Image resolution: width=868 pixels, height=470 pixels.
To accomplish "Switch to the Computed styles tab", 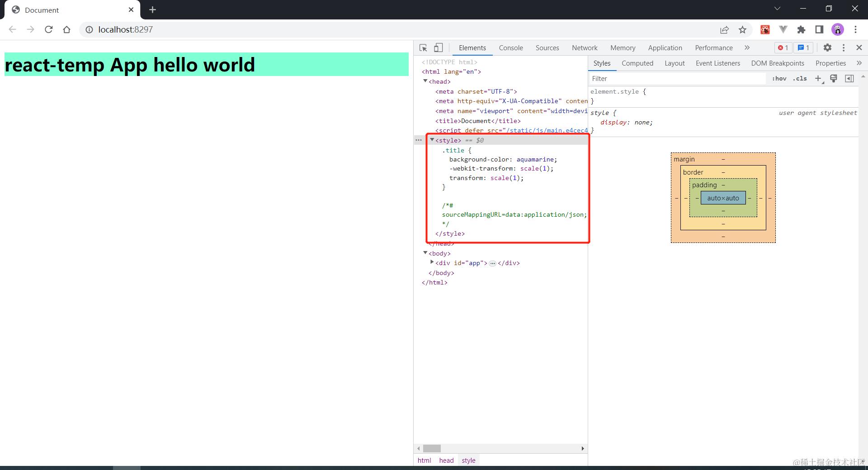I will tap(637, 63).
